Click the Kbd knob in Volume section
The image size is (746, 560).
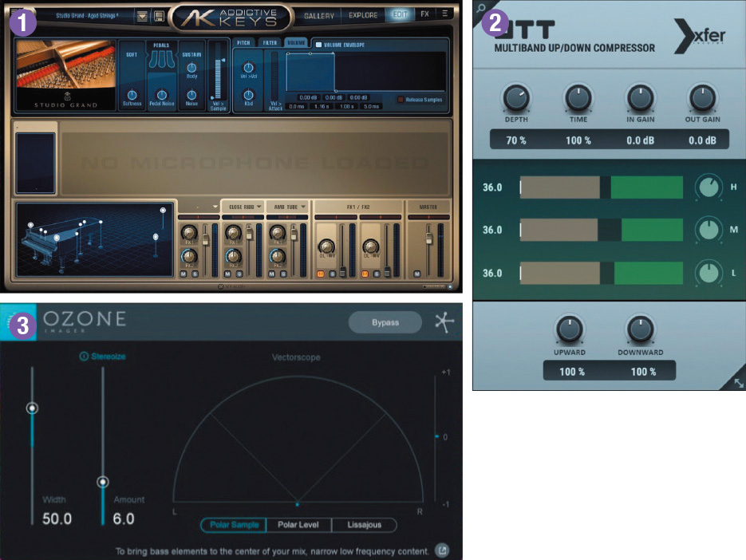pos(248,95)
